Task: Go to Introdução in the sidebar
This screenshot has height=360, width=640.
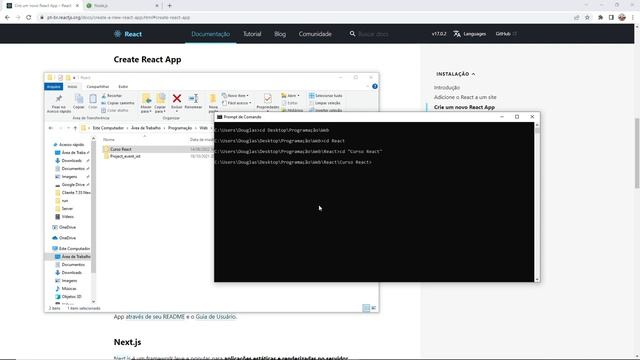Action: pos(447,87)
